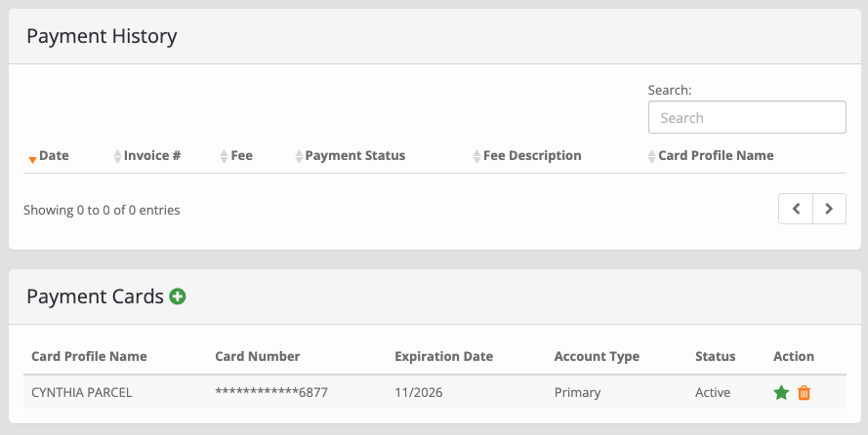Click the 11/2026 expiration date cell
The width and height of the screenshot is (868, 435).
[x=419, y=393]
